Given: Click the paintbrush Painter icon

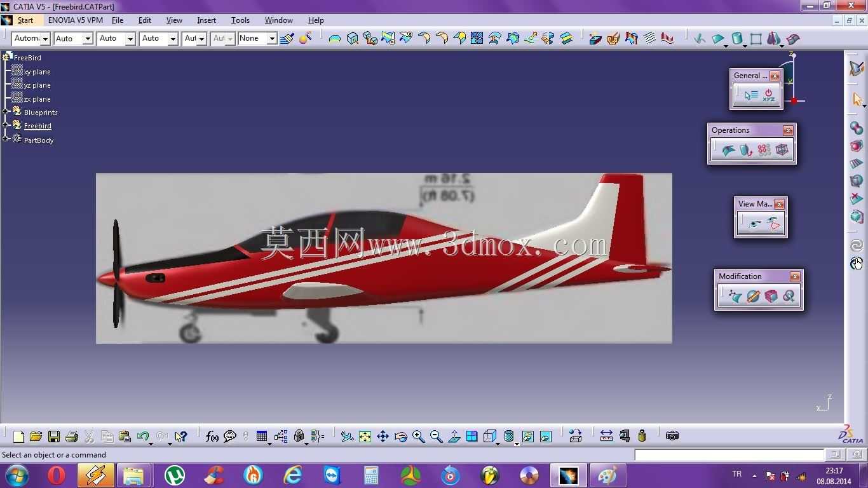Looking at the screenshot, I should (287, 39).
